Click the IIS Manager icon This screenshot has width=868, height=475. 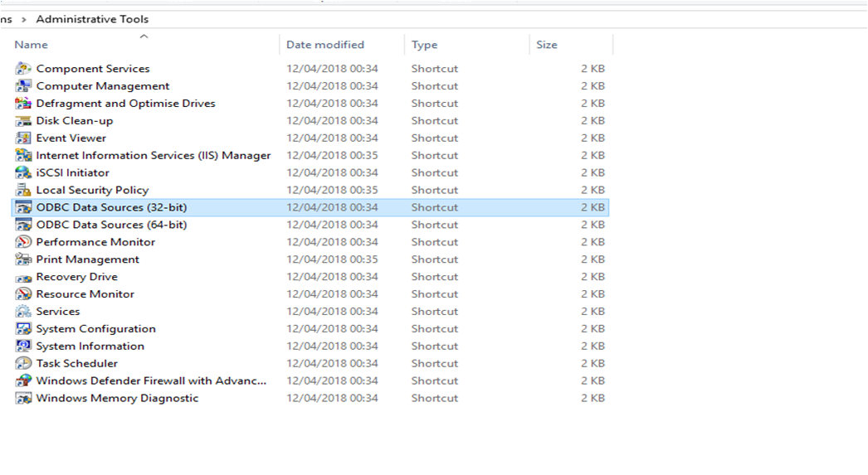tap(23, 155)
